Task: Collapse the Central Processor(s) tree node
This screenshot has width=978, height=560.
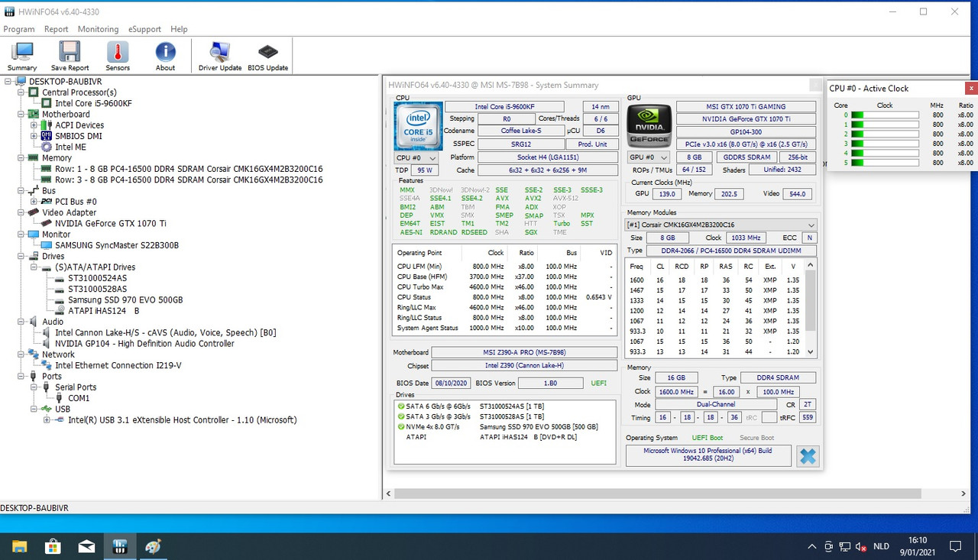Action: tap(21, 92)
